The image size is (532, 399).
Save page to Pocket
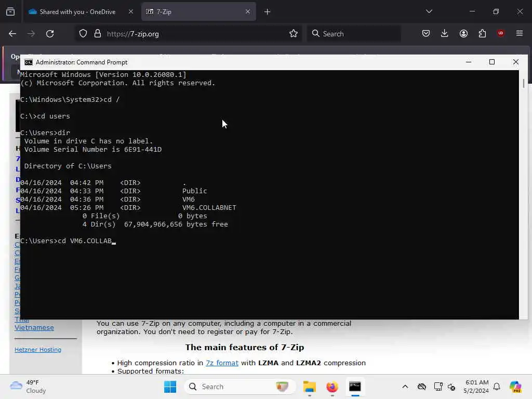[426, 33]
